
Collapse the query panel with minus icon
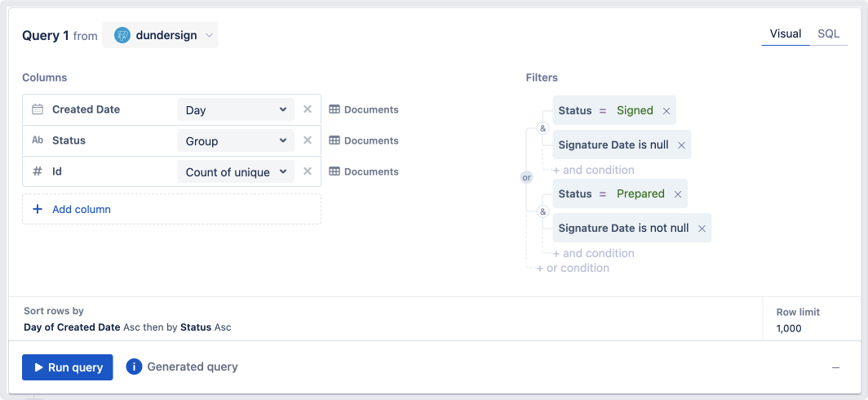[835, 368]
